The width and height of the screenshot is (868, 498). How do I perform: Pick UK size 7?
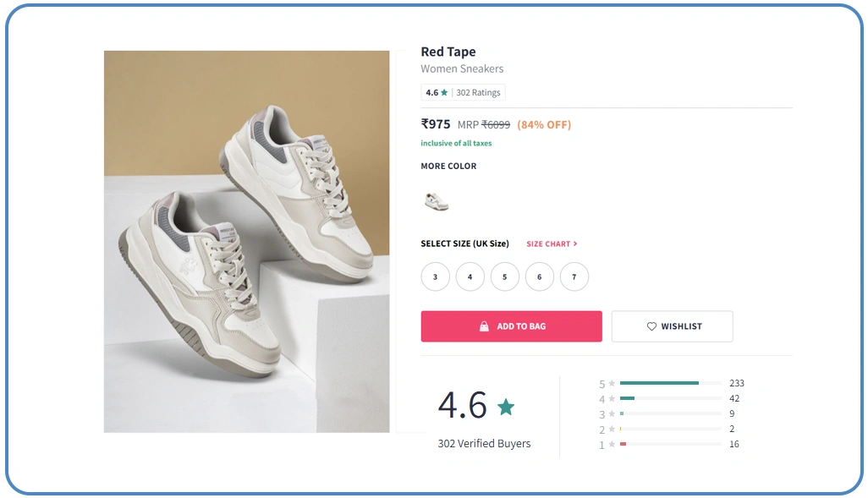tap(574, 276)
